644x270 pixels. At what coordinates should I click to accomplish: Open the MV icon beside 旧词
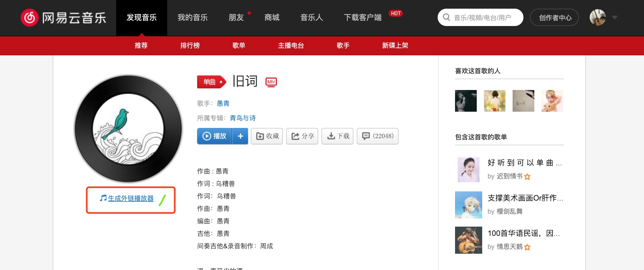[x=271, y=82]
